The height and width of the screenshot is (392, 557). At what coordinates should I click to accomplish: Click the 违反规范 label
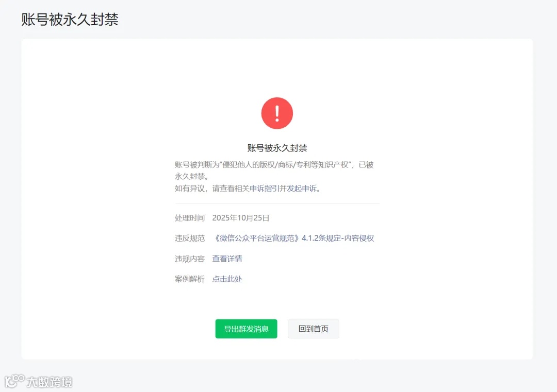coord(190,238)
